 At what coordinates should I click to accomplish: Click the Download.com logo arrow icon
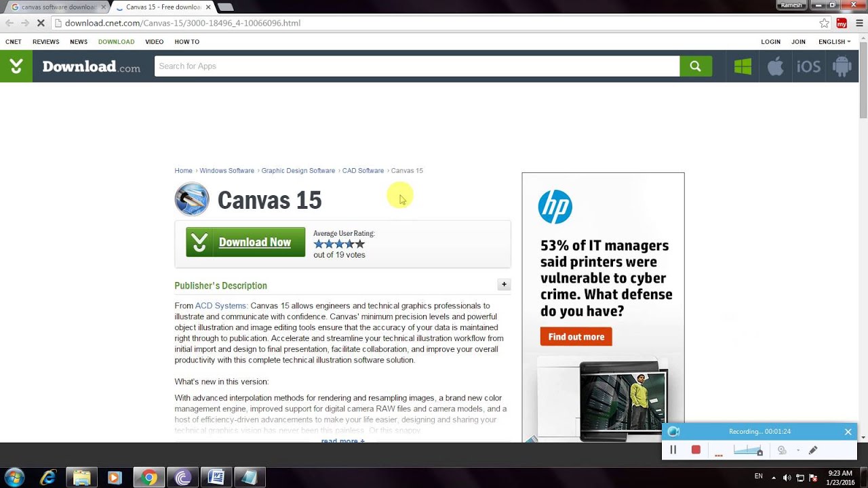(16, 66)
